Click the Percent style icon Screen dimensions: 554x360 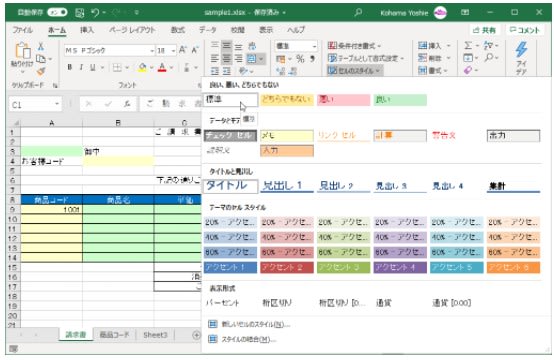[x=300, y=59]
